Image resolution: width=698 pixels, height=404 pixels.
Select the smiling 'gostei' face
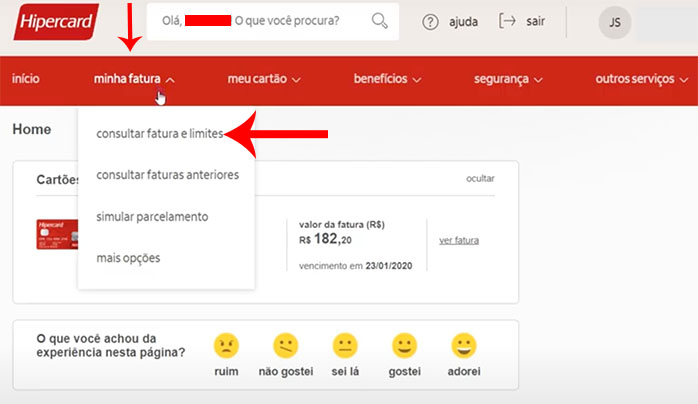404,345
